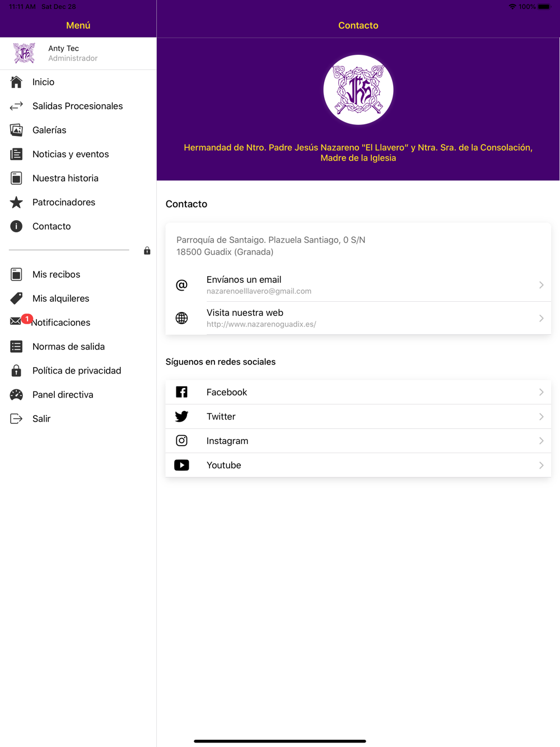This screenshot has width=560, height=747.
Task: Tap the Anty Tec profile avatar
Action: (x=24, y=53)
